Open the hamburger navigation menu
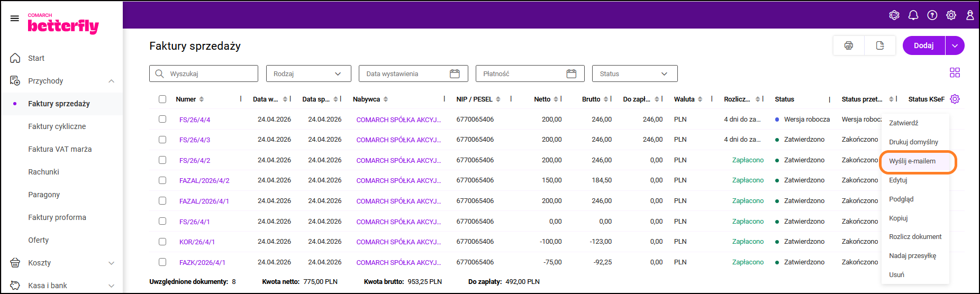 click(x=15, y=19)
